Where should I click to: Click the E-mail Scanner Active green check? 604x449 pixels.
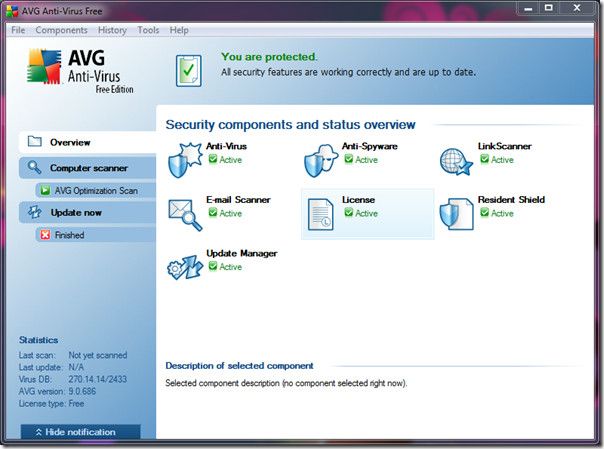pos(213,213)
